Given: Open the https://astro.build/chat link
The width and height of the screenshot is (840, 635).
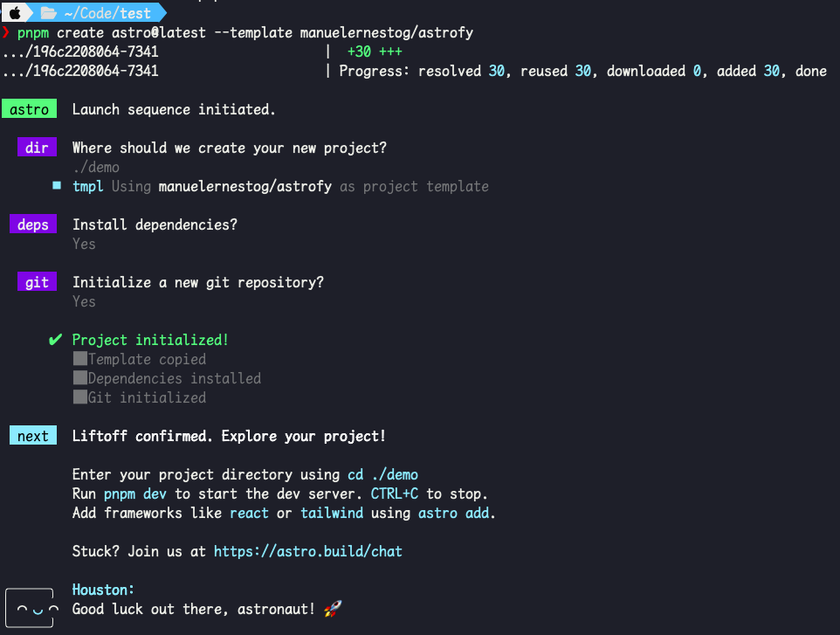Looking at the screenshot, I should pyautogui.click(x=307, y=551).
